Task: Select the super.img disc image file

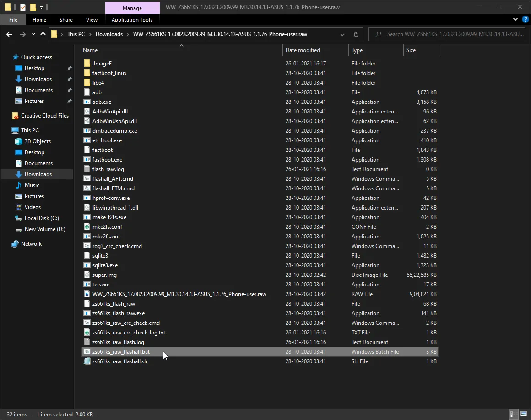Action: click(x=104, y=275)
